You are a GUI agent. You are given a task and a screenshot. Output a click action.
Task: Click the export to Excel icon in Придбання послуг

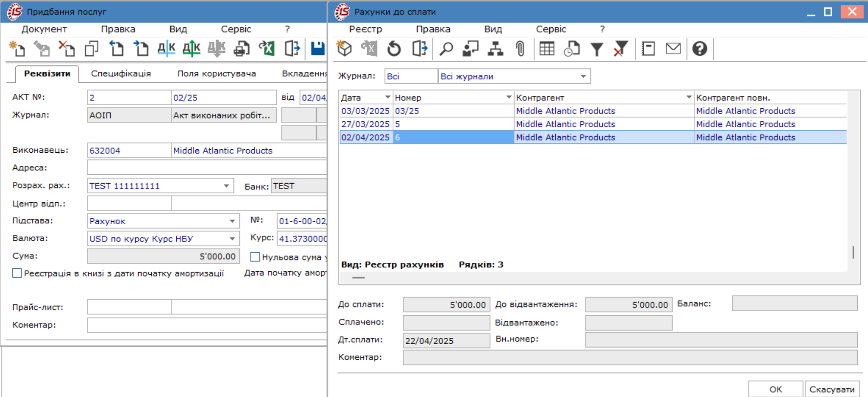click(x=267, y=48)
